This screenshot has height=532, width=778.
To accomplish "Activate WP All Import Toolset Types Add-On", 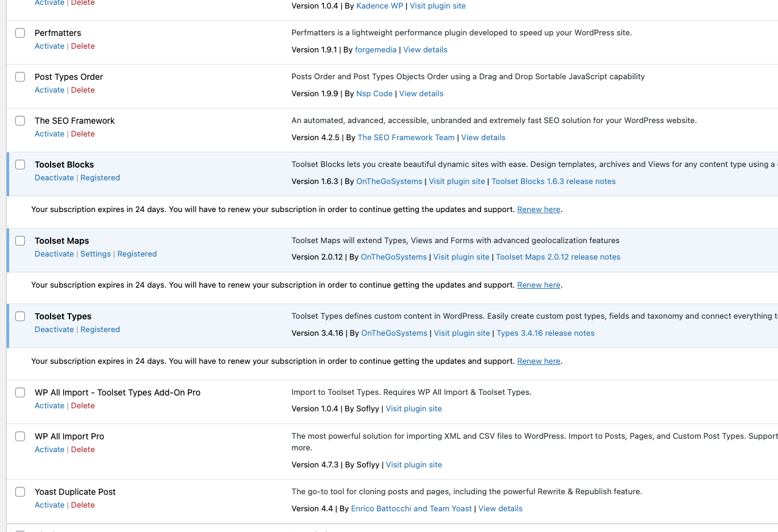I will click(x=49, y=406).
